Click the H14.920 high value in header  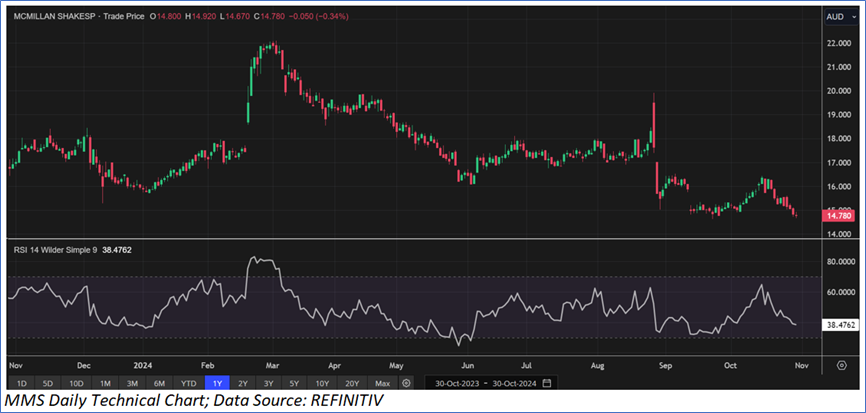click(199, 17)
